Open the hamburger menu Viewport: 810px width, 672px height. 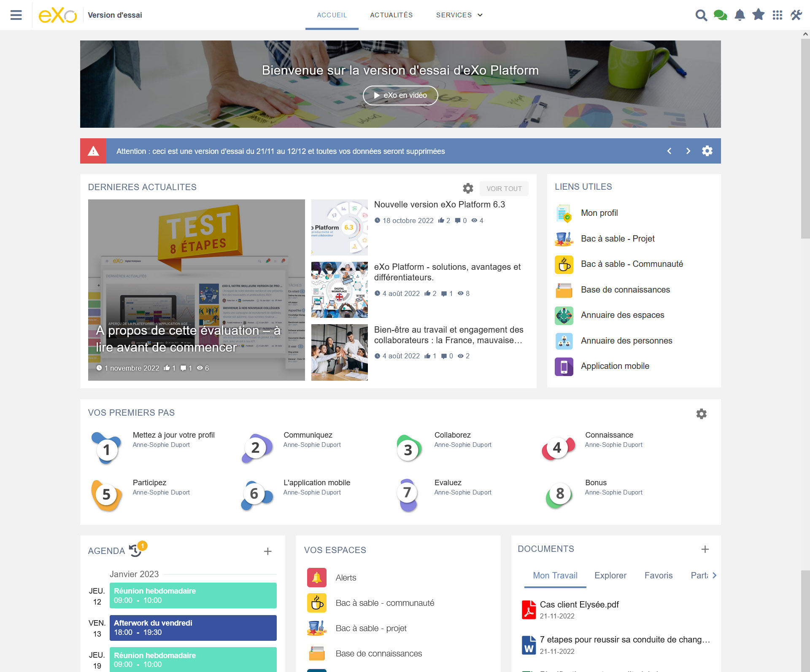(16, 15)
